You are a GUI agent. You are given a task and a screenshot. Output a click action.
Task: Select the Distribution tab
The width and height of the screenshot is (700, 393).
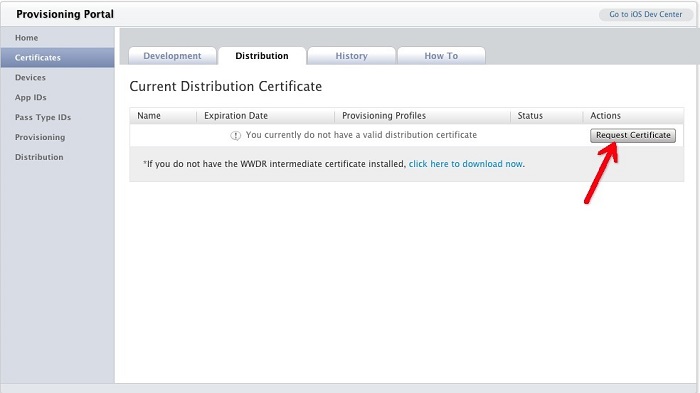coord(262,56)
